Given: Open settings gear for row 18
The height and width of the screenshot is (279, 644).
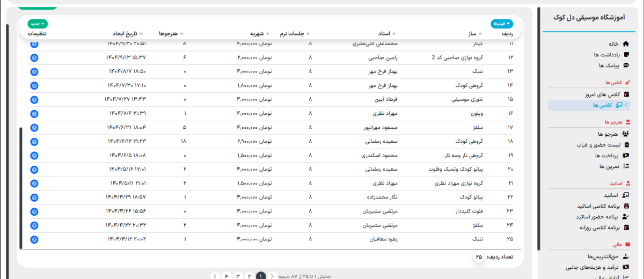Looking at the screenshot, I should click(34, 141).
